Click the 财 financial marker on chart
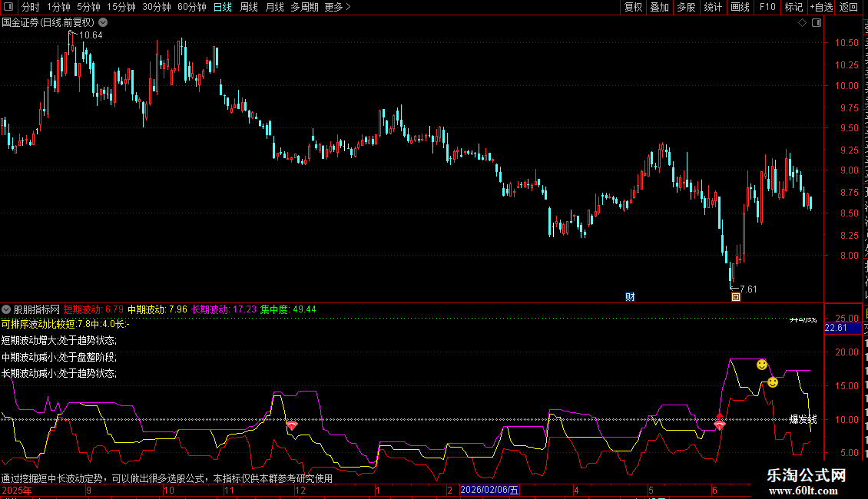The height and width of the screenshot is (499, 868). [630, 297]
